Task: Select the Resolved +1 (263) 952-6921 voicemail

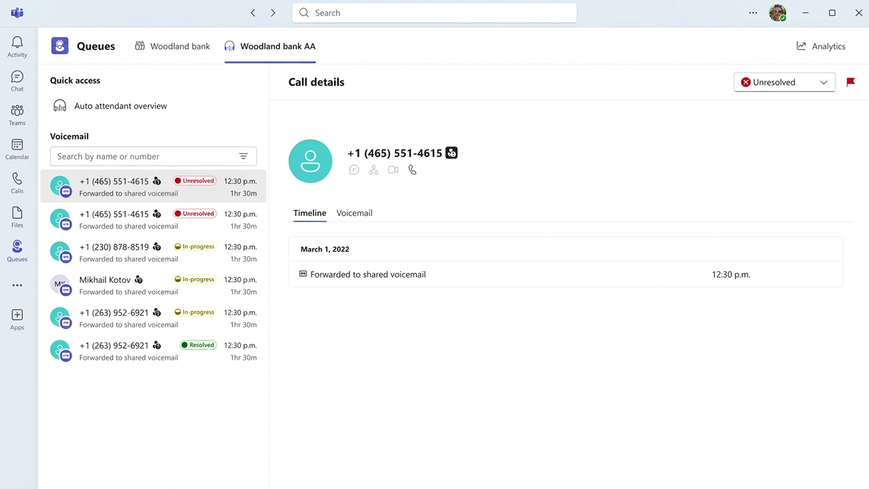Action: 154,351
